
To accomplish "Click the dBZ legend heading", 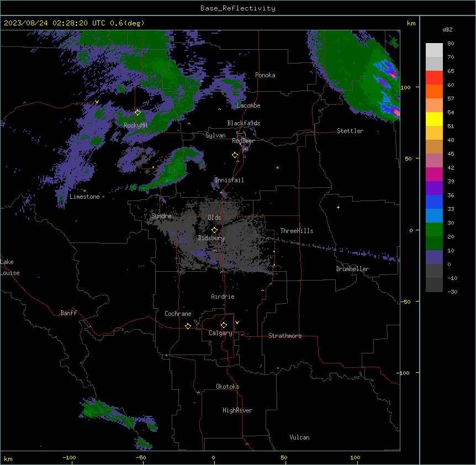I will [x=447, y=30].
